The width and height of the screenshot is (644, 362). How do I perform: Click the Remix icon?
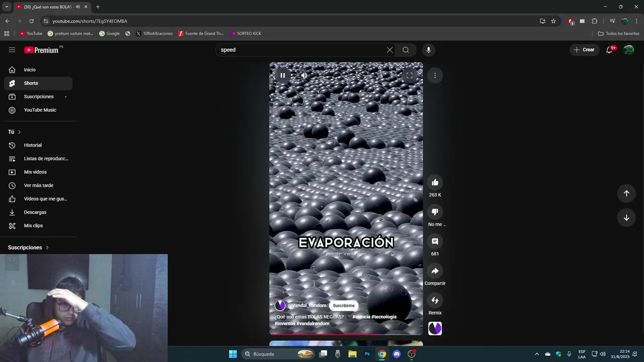coord(435,300)
